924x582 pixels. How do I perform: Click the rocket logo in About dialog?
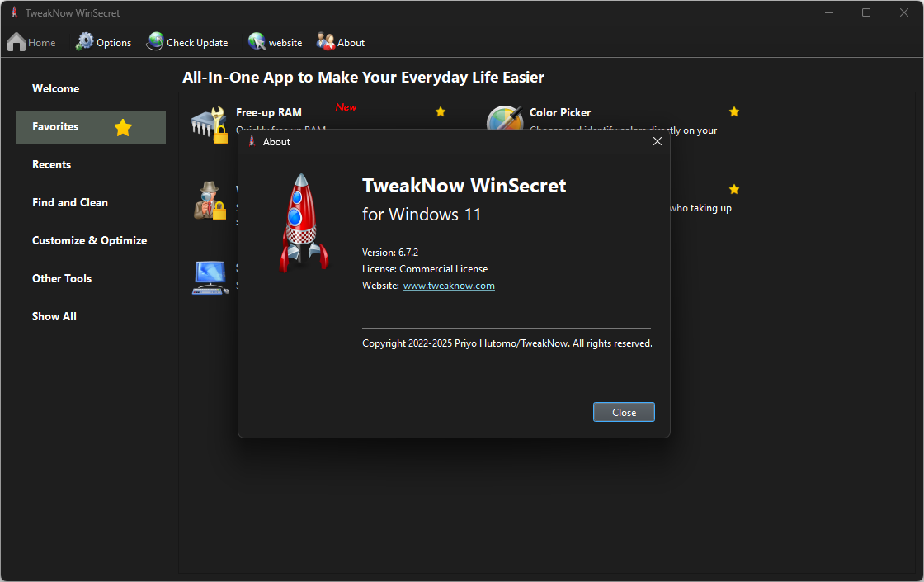point(303,223)
